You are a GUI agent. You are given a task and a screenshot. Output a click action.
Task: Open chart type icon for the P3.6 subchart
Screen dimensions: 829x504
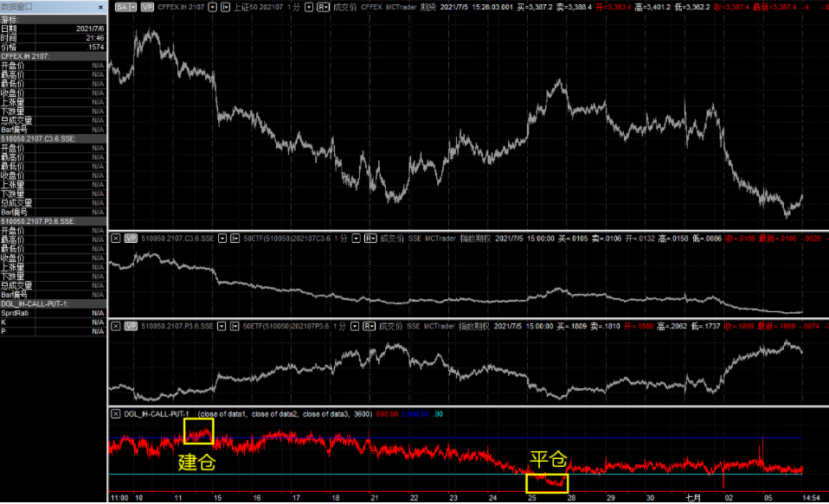point(235,327)
